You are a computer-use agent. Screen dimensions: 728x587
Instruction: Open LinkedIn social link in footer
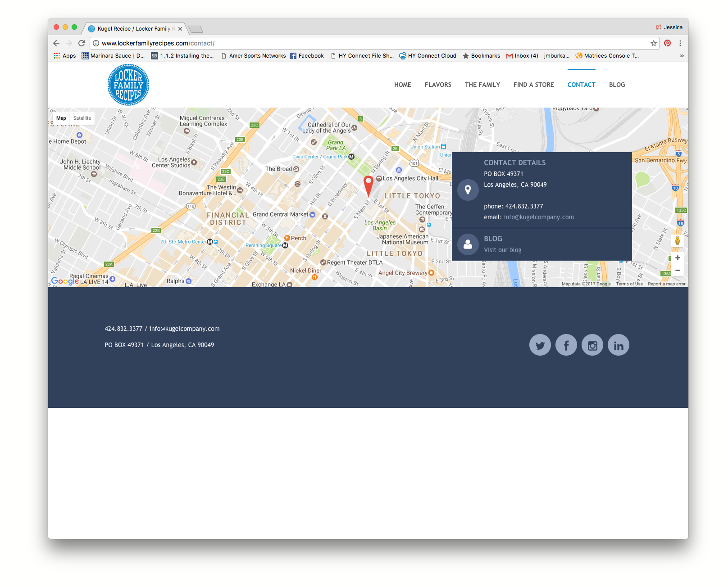(618, 345)
